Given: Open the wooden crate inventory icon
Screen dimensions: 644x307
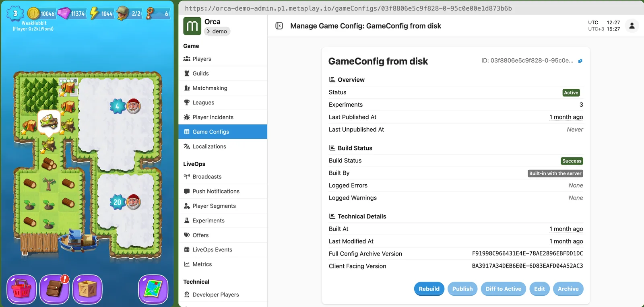Looking at the screenshot, I should pos(87,289).
